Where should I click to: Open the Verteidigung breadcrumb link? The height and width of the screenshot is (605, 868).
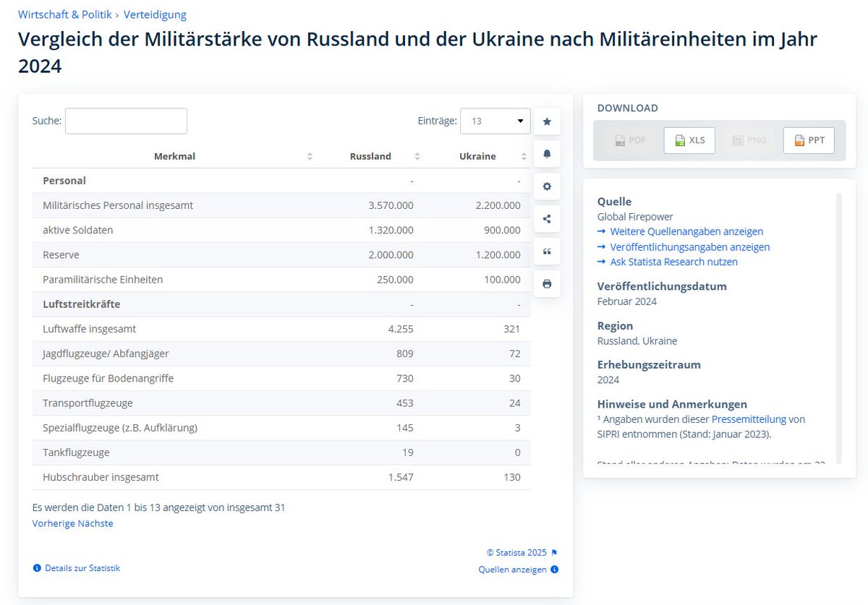[155, 14]
